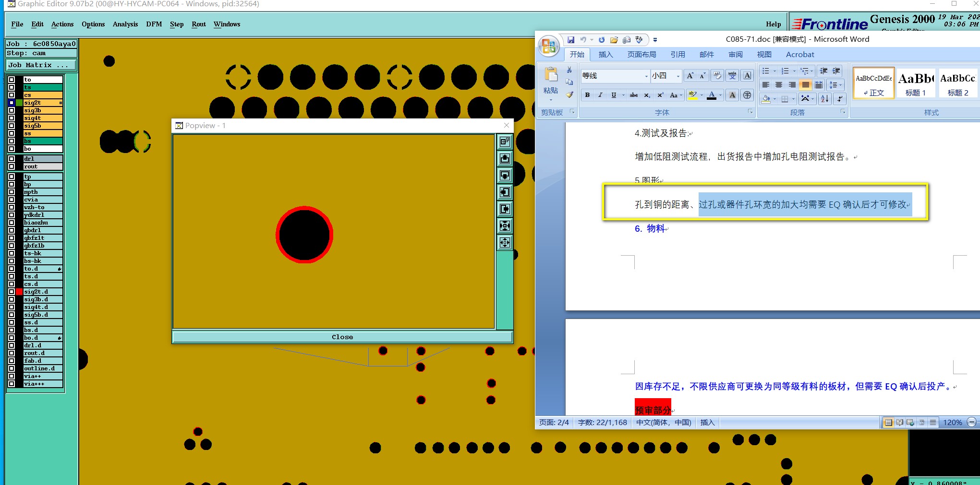This screenshot has height=485, width=980.
Task: Open the font size dropdown 小四
Action: [x=678, y=76]
